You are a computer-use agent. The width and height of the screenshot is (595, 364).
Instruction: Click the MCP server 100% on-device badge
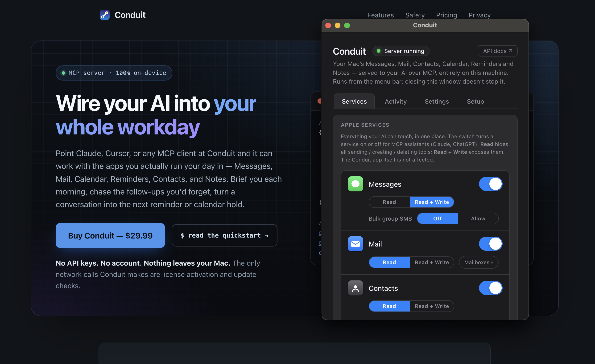pyautogui.click(x=114, y=73)
